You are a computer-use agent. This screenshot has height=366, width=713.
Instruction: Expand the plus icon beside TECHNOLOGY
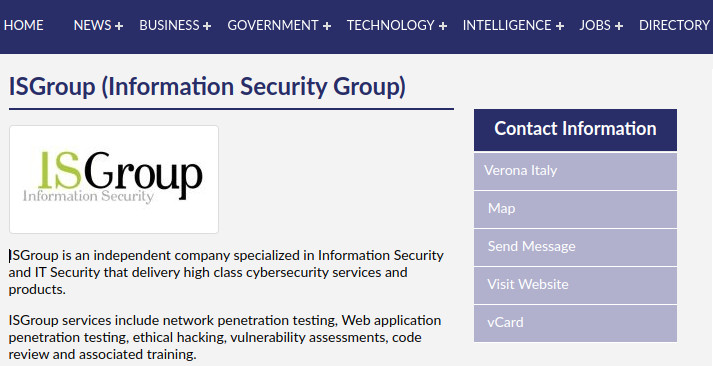coord(442,26)
